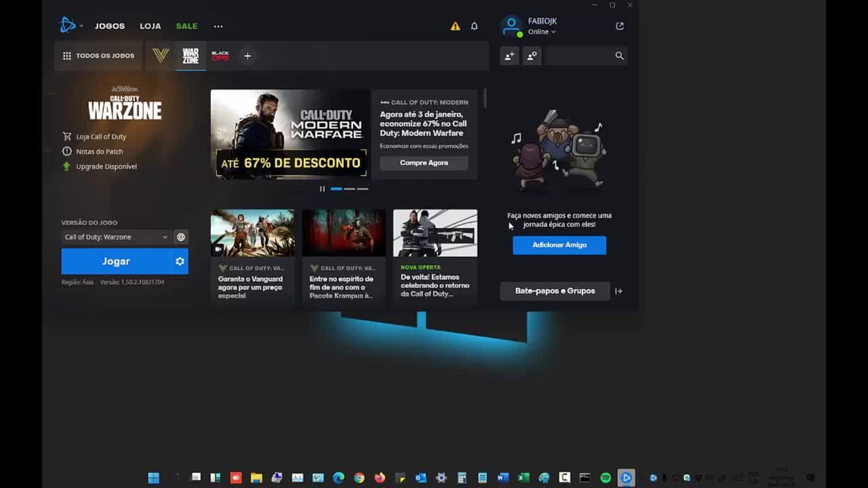Screen dimensions: 868x488
Task: Open the friend settings icon next to add friend
Action: click(532, 56)
